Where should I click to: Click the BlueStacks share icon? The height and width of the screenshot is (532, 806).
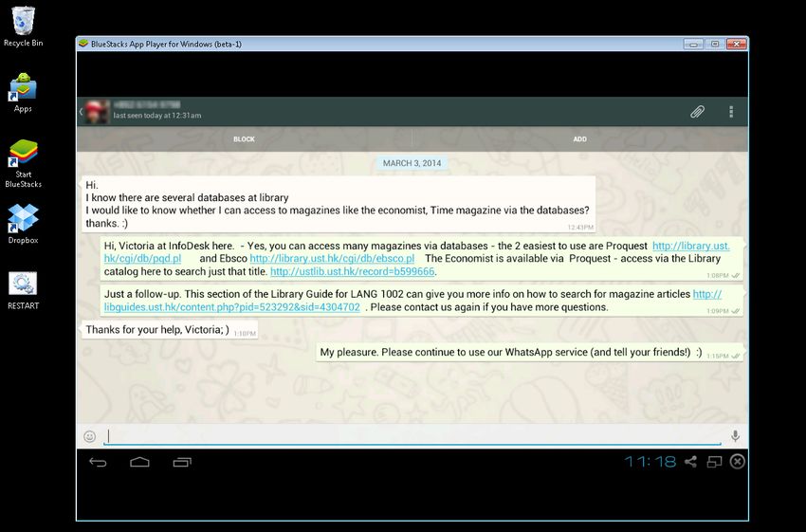coord(690,462)
